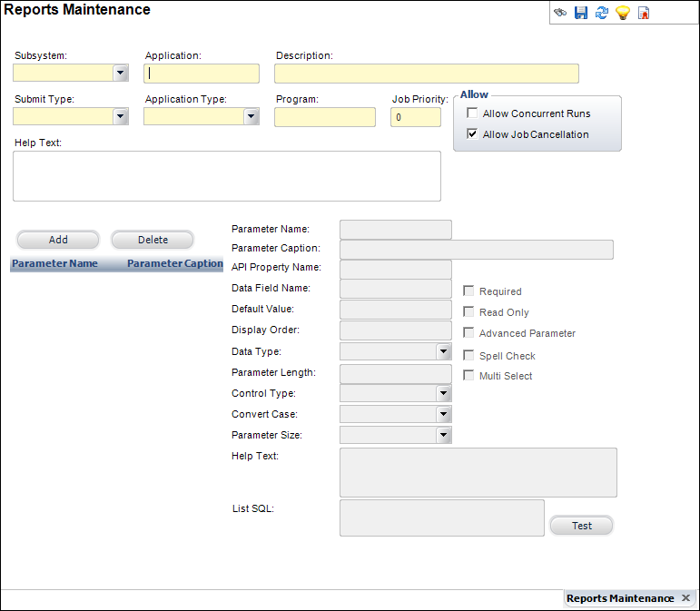700x611 pixels.
Task: Enable Allow Concurrent Runs checkbox
Action: [x=472, y=113]
